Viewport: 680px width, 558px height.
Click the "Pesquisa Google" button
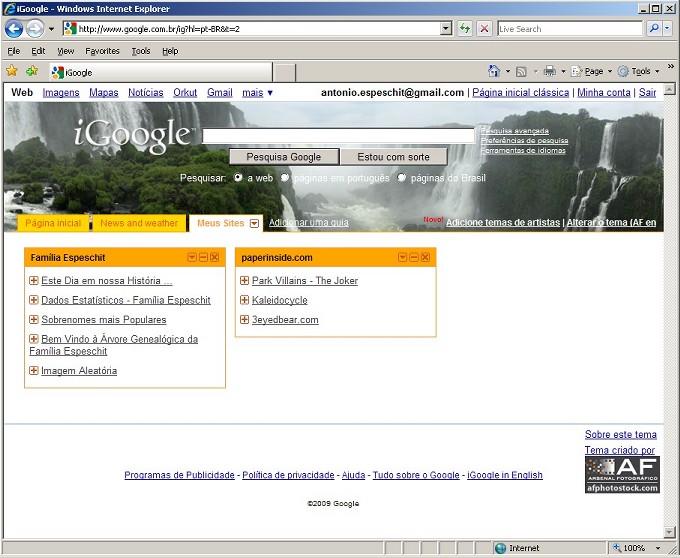pos(284,157)
